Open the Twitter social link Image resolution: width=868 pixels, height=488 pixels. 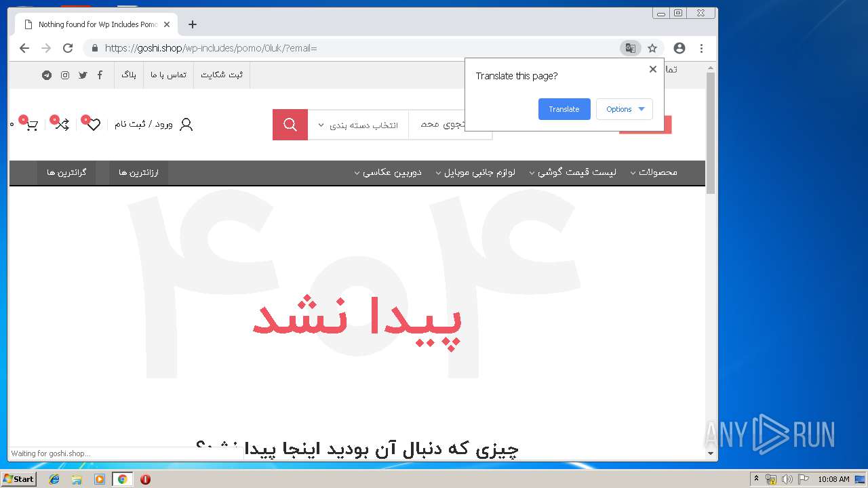pyautogui.click(x=83, y=75)
